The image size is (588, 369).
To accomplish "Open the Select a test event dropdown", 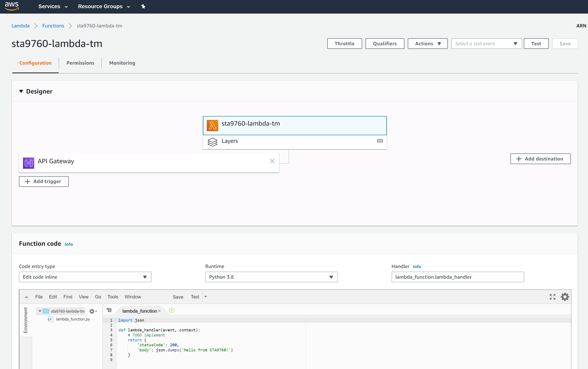I will pyautogui.click(x=486, y=43).
